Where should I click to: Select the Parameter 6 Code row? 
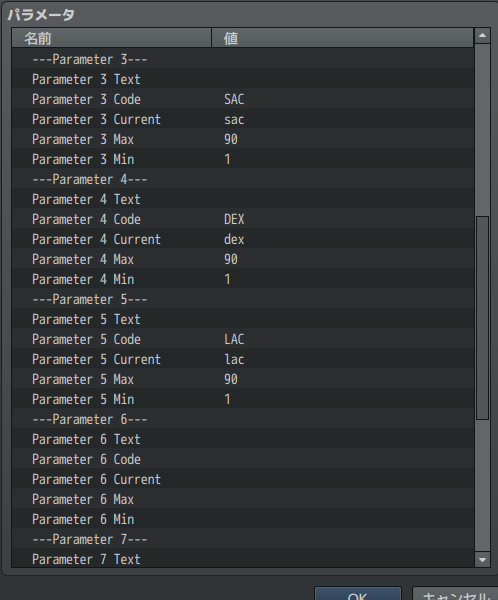(x=243, y=459)
